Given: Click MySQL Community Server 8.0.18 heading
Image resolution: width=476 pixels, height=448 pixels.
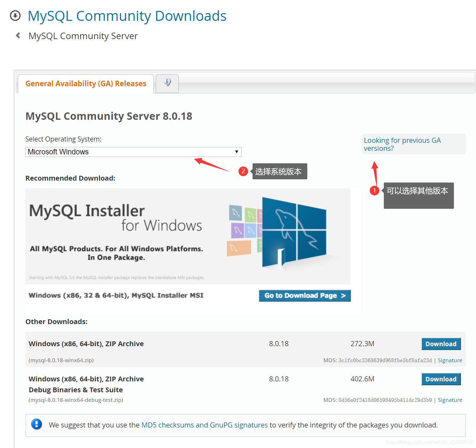Looking at the screenshot, I should point(109,116).
